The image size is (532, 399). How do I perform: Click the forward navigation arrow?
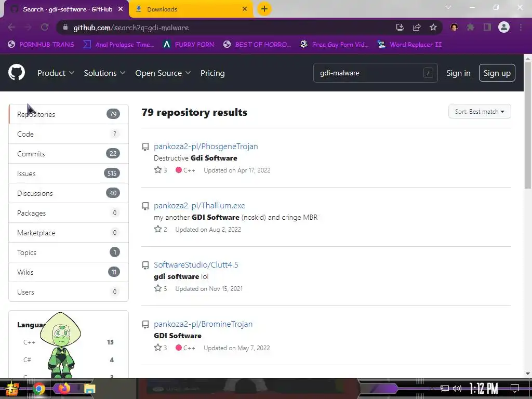click(x=28, y=27)
